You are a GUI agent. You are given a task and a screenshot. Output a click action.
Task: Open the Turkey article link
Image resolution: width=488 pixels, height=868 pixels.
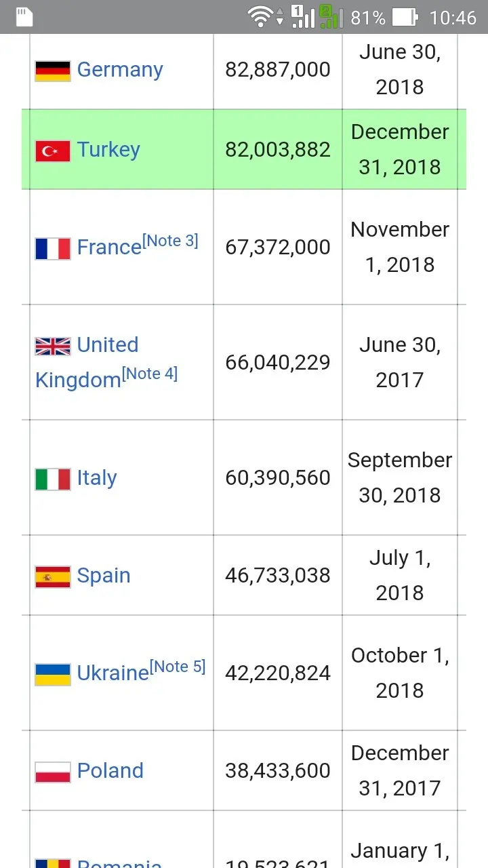(108, 150)
